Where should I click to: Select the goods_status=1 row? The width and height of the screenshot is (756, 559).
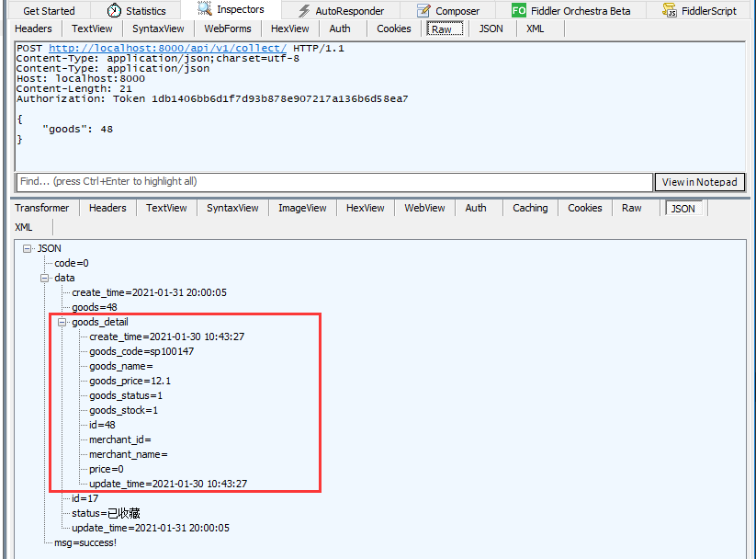click(x=126, y=395)
